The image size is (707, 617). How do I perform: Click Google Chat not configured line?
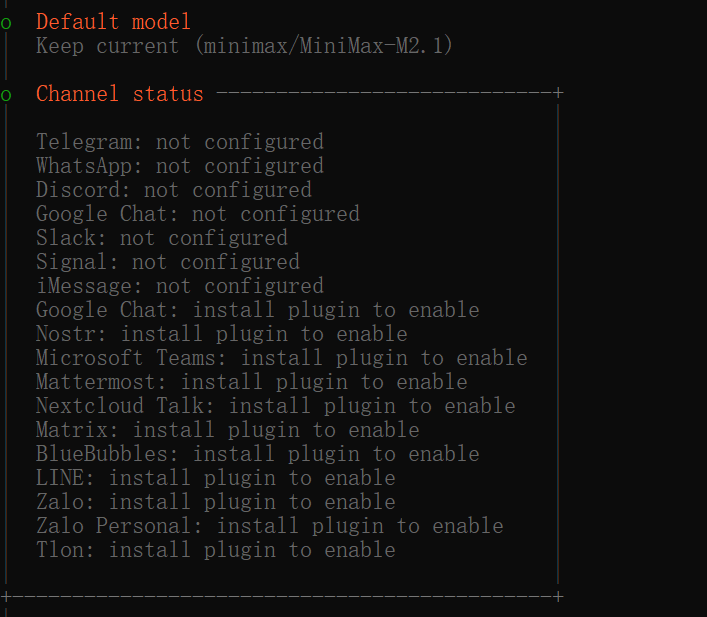(x=198, y=214)
